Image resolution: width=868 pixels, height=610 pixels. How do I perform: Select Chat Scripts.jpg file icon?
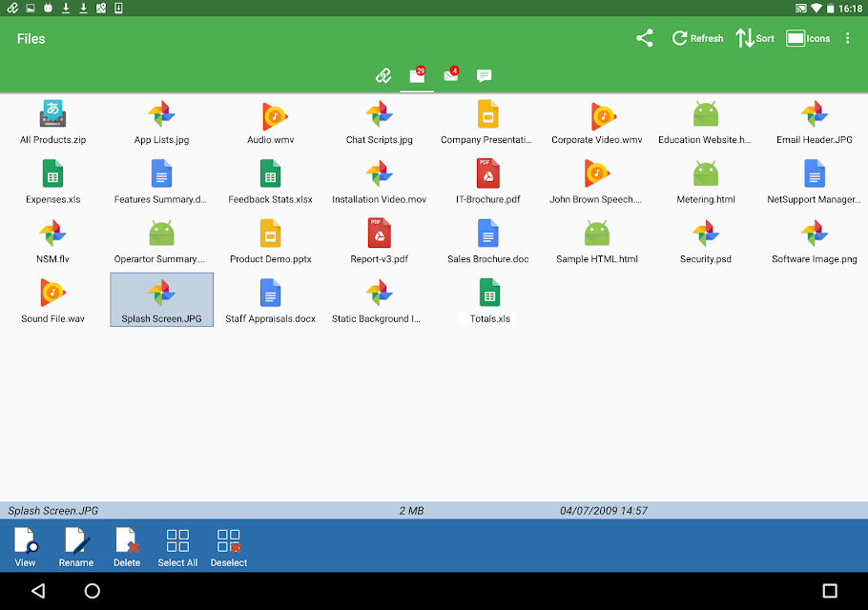tap(380, 114)
